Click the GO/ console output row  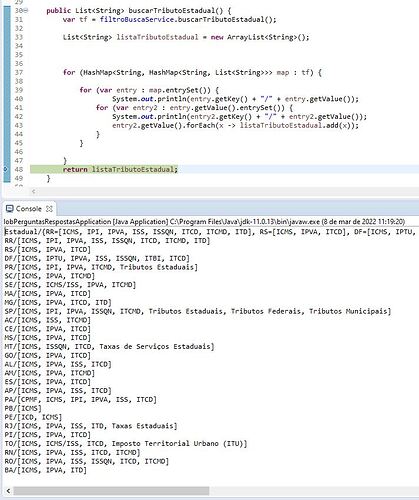click(48, 355)
